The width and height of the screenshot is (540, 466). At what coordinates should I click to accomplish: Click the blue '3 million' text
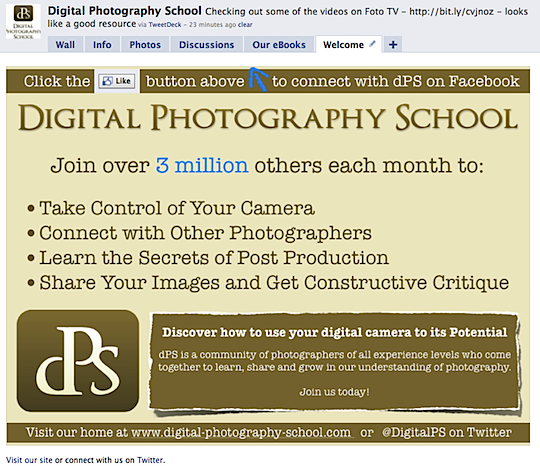point(202,165)
